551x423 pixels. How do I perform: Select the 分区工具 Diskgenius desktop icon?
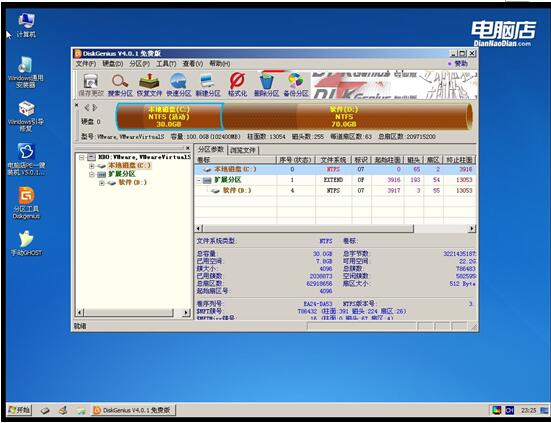(26, 203)
